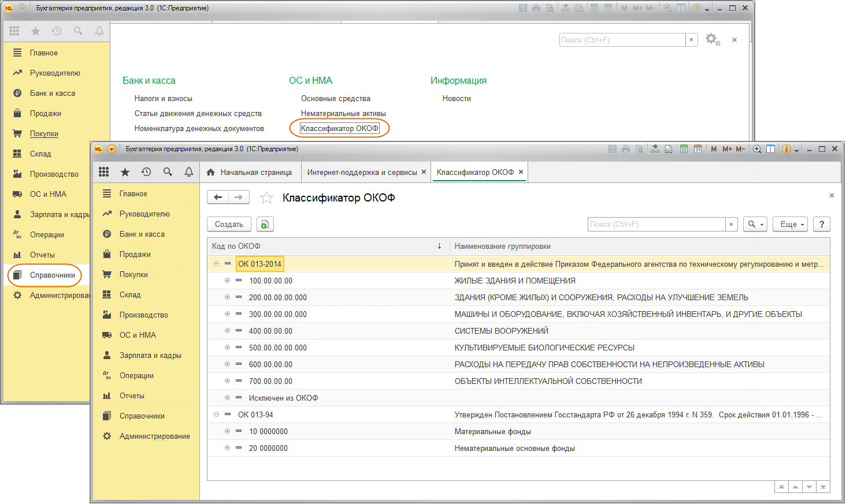Collapse the ОК 013-2014 tree node
The height and width of the screenshot is (504, 846).
click(216, 264)
